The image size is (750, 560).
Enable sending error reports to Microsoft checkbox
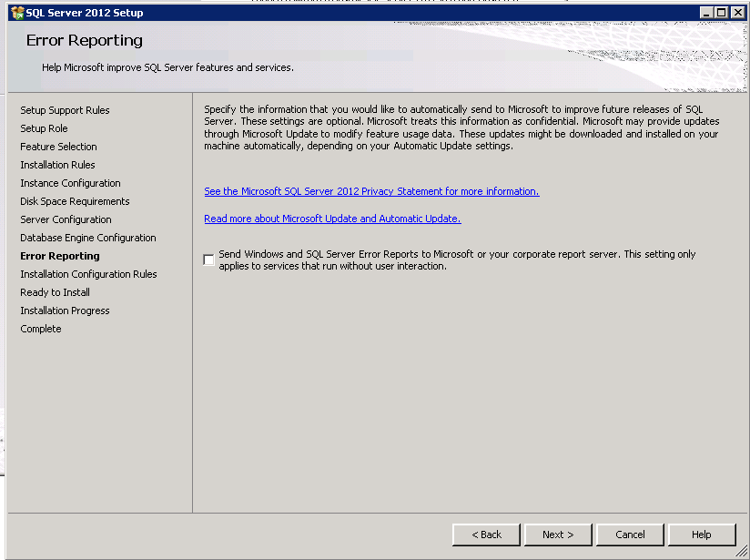click(208, 260)
